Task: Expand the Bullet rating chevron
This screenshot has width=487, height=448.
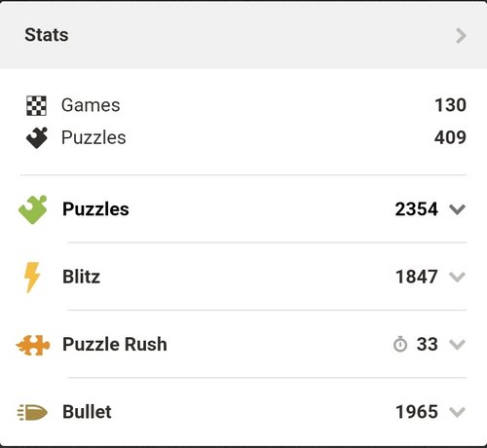Action: coord(457,412)
